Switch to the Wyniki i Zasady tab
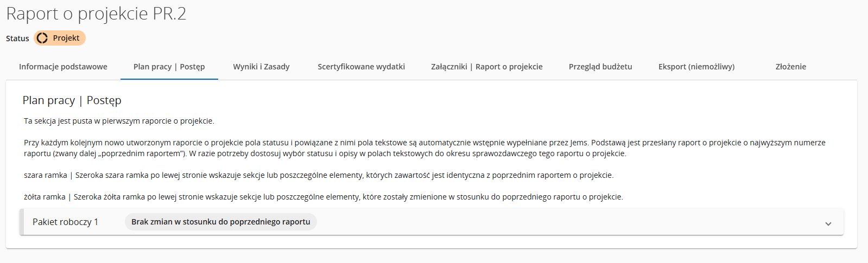 click(x=261, y=67)
